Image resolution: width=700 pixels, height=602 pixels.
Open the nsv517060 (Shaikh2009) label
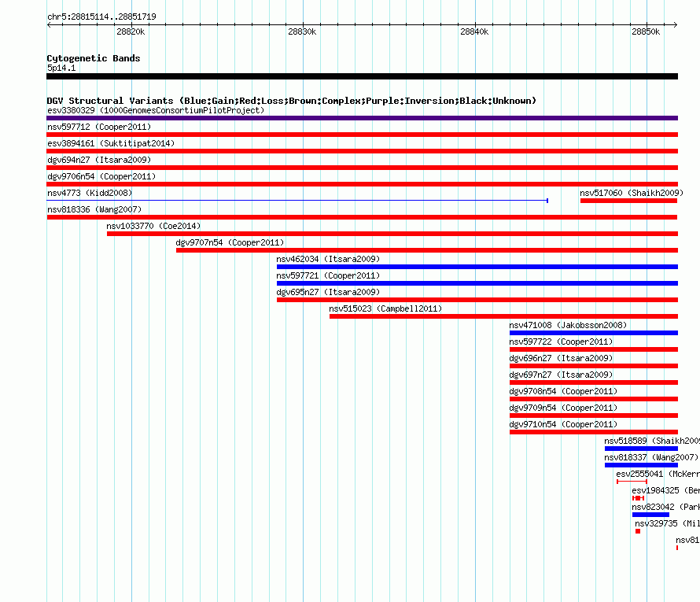click(x=632, y=193)
